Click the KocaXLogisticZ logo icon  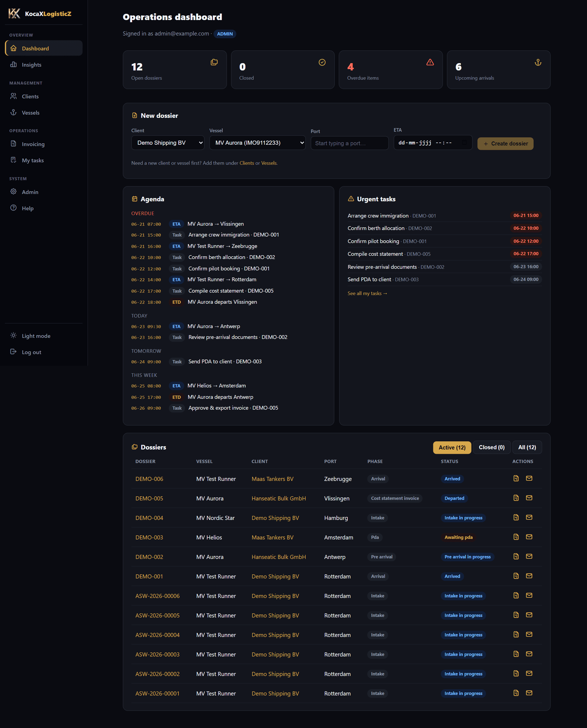pyautogui.click(x=14, y=14)
